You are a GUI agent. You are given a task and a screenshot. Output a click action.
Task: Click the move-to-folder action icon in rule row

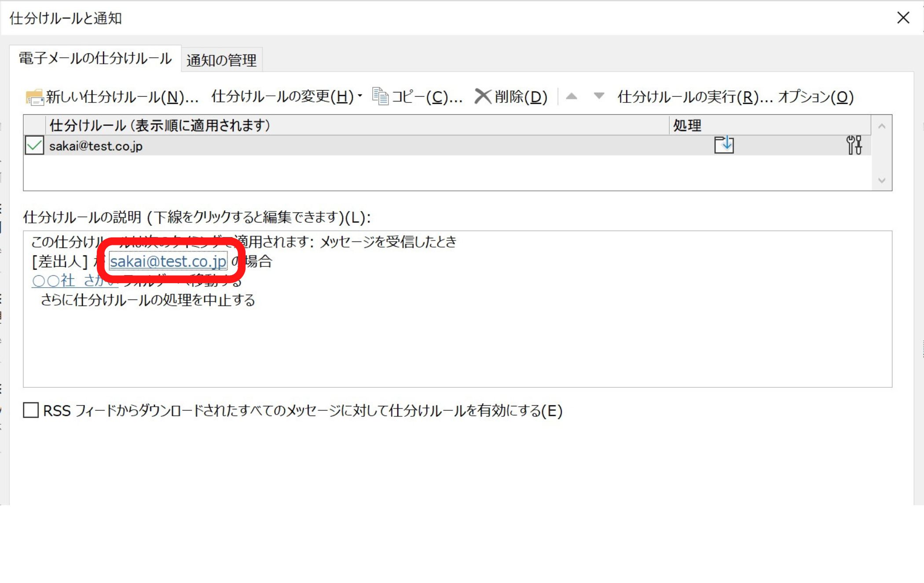(724, 145)
